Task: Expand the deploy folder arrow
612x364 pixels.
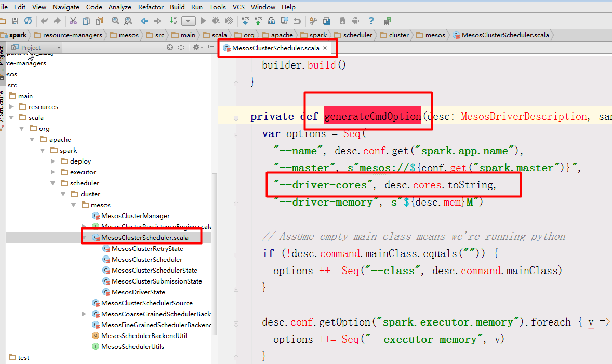Action: 53,161
